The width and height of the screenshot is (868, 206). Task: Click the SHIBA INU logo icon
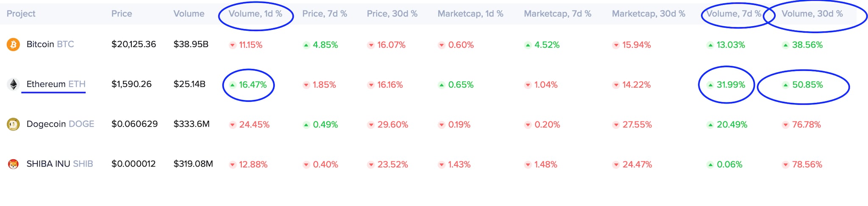click(x=13, y=164)
